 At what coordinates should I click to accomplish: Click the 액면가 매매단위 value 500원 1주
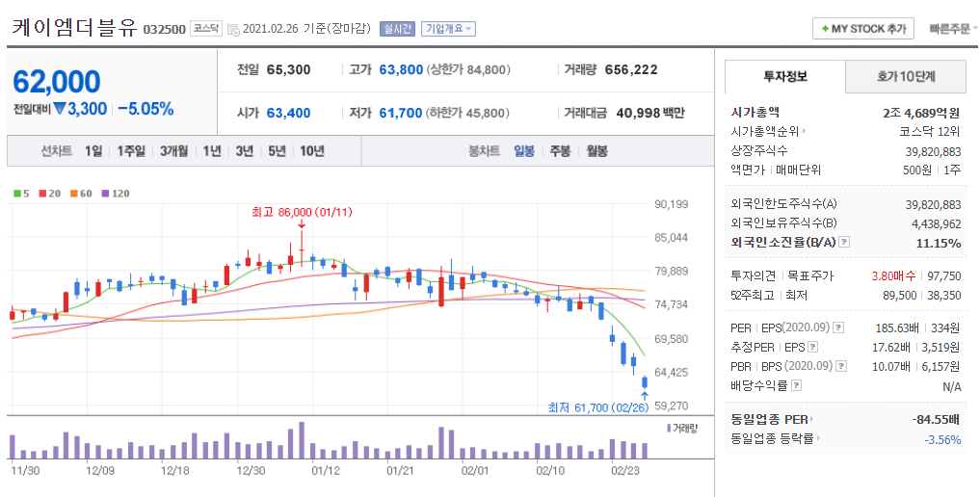pyautogui.click(x=932, y=170)
